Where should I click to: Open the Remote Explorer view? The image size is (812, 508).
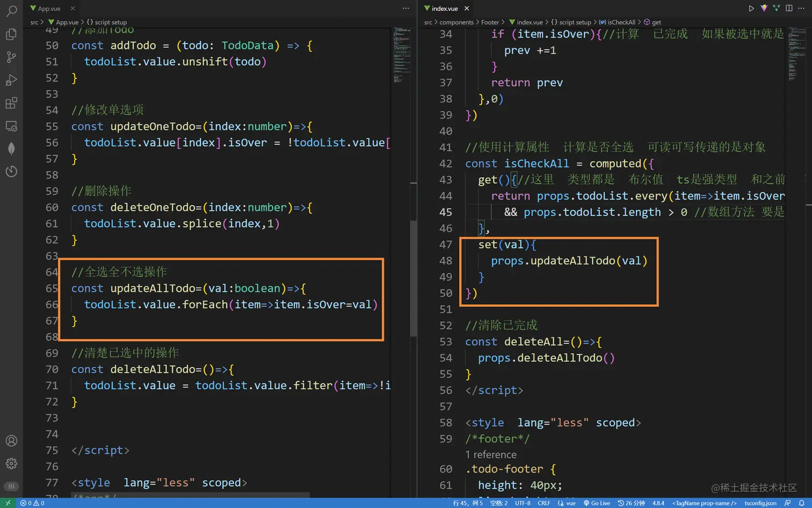(x=11, y=126)
